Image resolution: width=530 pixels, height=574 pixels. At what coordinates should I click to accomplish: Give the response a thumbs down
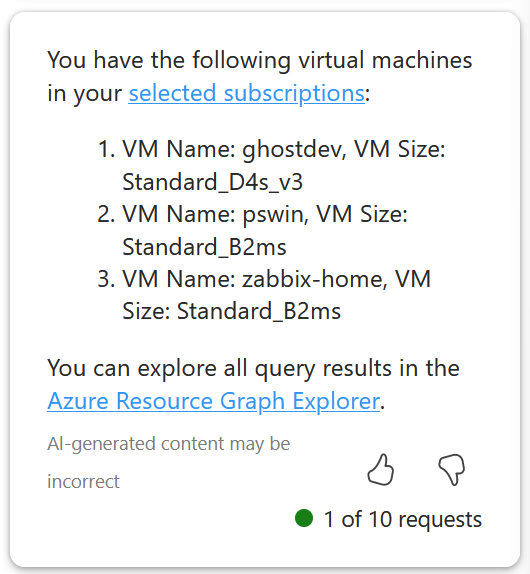click(452, 470)
